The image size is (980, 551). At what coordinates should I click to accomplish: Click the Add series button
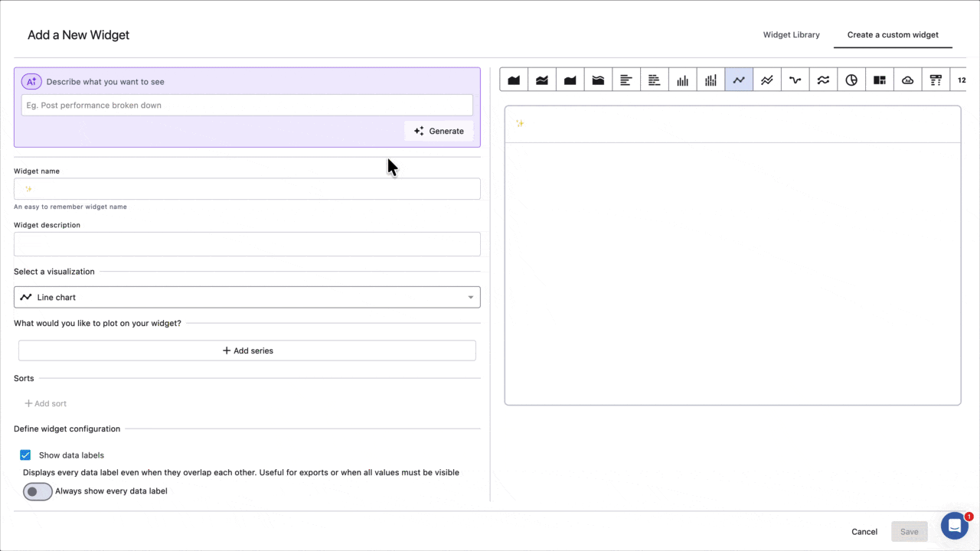pyautogui.click(x=247, y=350)
